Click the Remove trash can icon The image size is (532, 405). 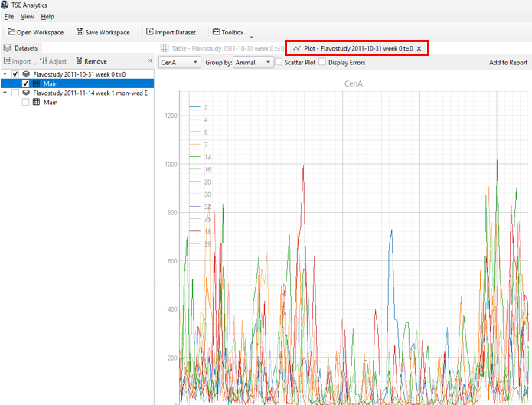(79, 61)
